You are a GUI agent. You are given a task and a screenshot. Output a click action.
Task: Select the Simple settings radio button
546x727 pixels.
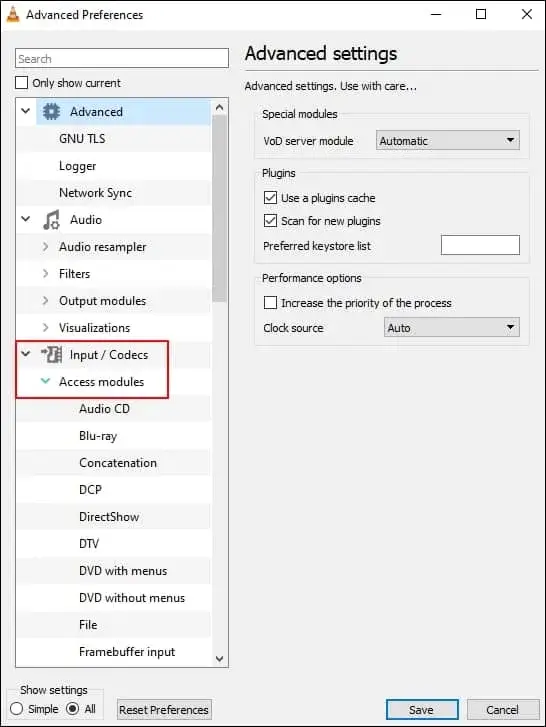point(16,708)
